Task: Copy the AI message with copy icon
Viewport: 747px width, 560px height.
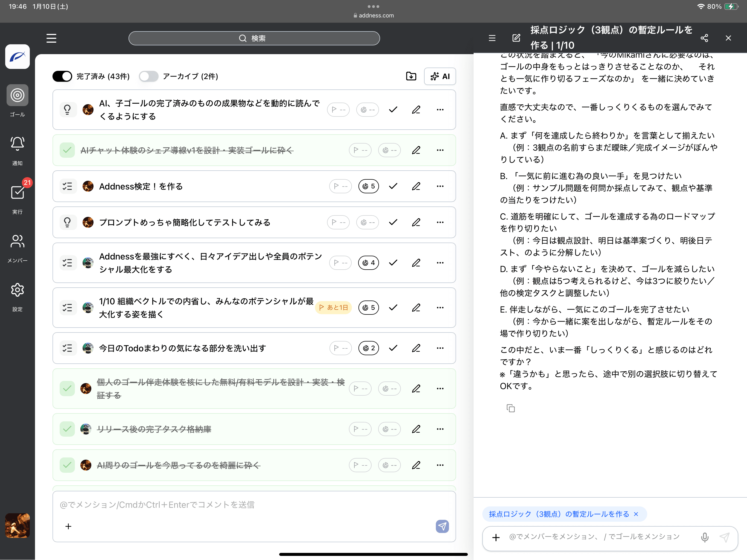Action: [510, 408]
